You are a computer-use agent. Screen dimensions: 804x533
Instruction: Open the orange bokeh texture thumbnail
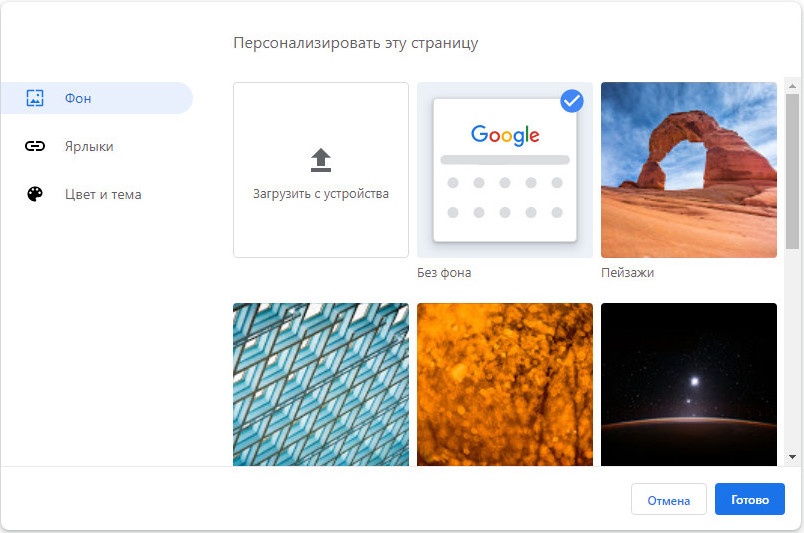(505, 384)
